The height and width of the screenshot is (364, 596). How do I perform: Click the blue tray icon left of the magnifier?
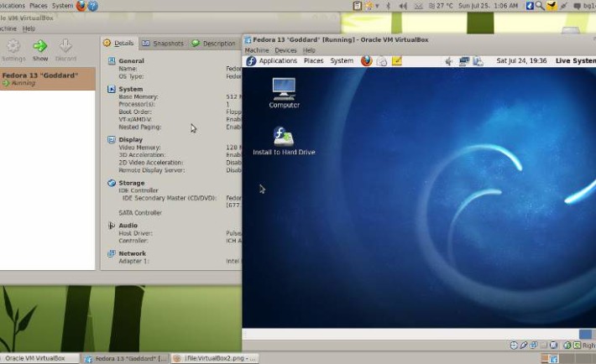tap(530, 6)
